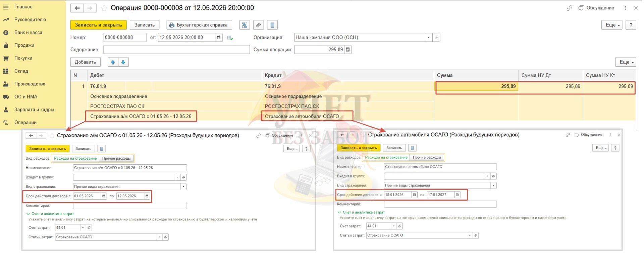Select Расходы на страхование toggle in the right form
The image size is (644, 254).
tap(386, 157)
